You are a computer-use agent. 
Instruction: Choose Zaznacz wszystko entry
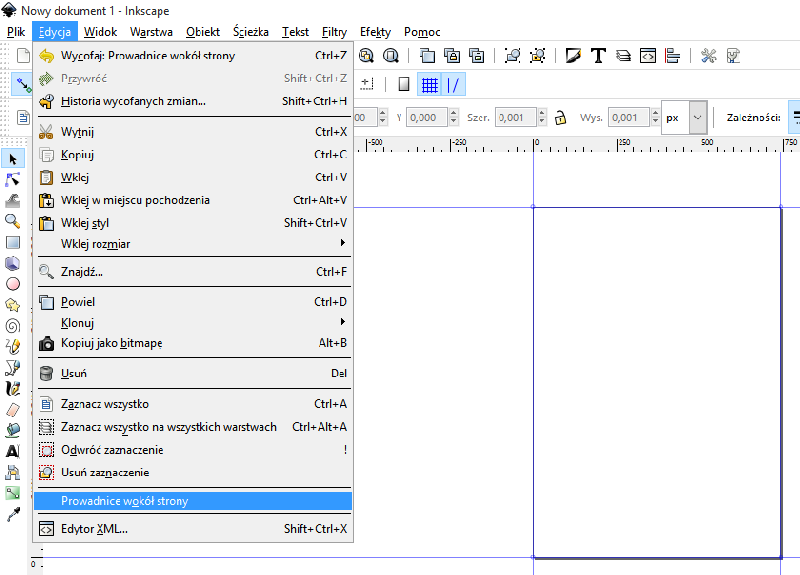193,404
